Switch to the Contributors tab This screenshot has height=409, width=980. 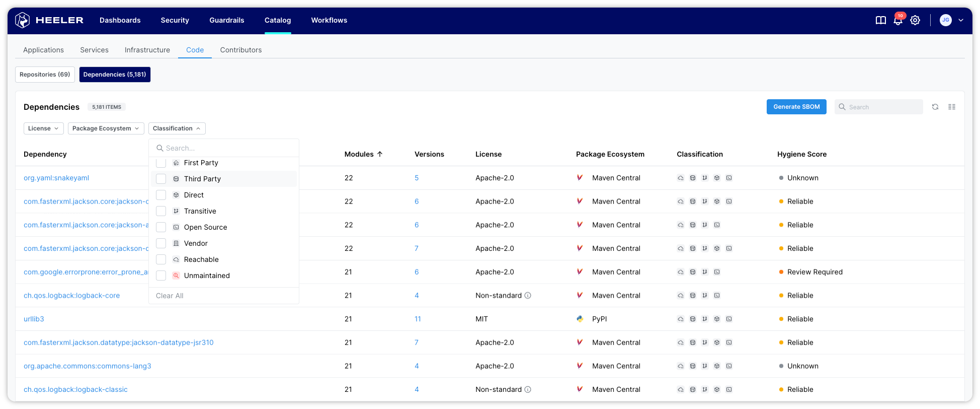pyautogui.click(x=240, y=50)
